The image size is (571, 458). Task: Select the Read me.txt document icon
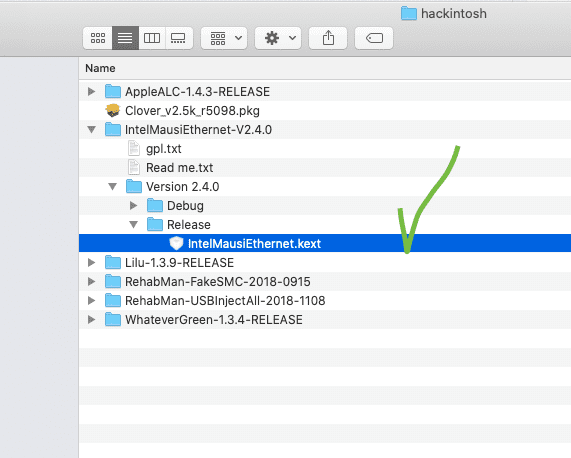point(134,167)
